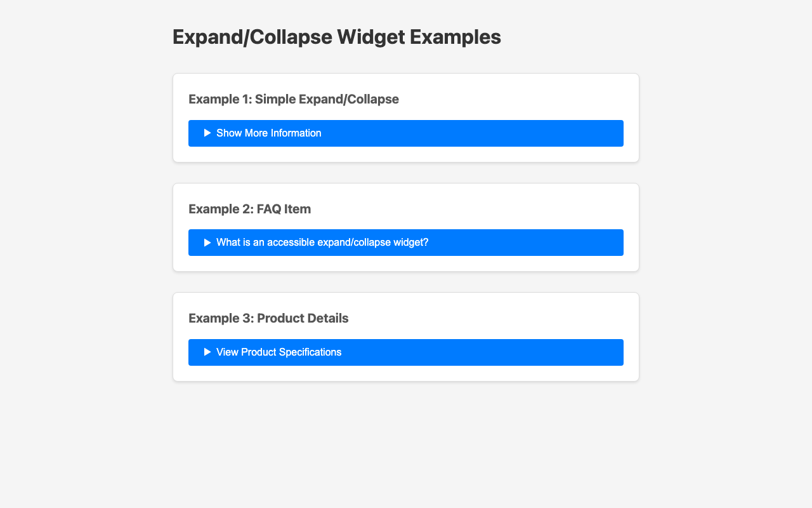Image resolution: width=812 pixels, height=508 pixels.
Task: Click the Example 3: Product Details card
Action: 406,335
